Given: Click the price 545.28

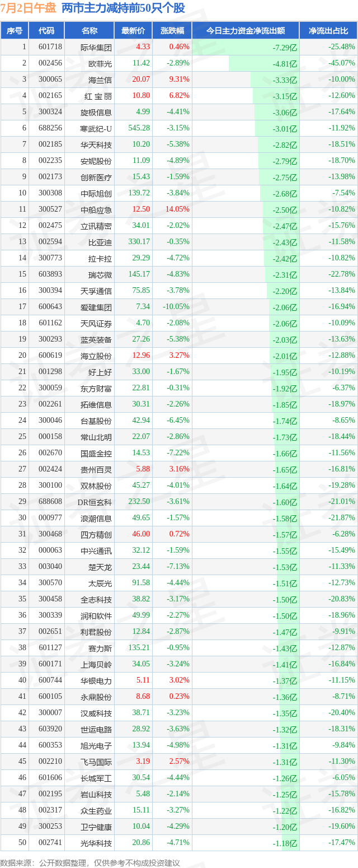Looking at the screenshot, I should click(139, 128).
